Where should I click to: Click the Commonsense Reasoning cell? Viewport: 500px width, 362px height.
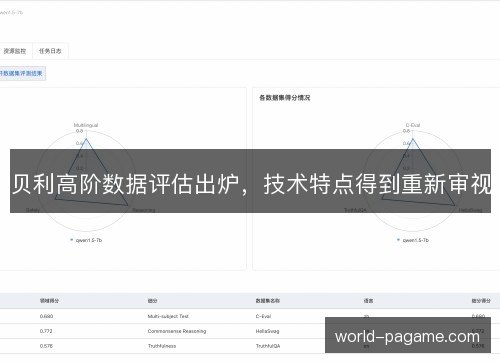click(177, 331)
